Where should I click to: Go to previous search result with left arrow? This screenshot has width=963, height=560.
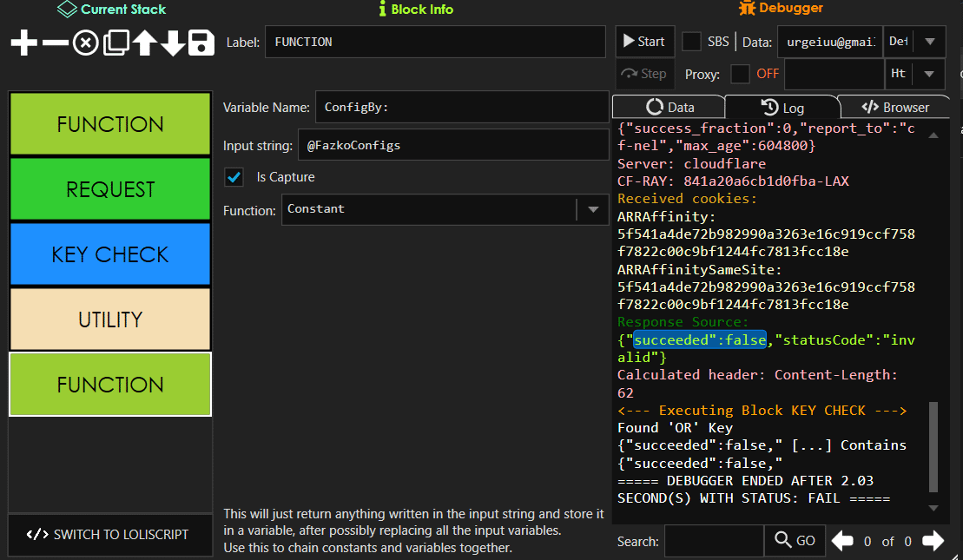coord(842,541)
